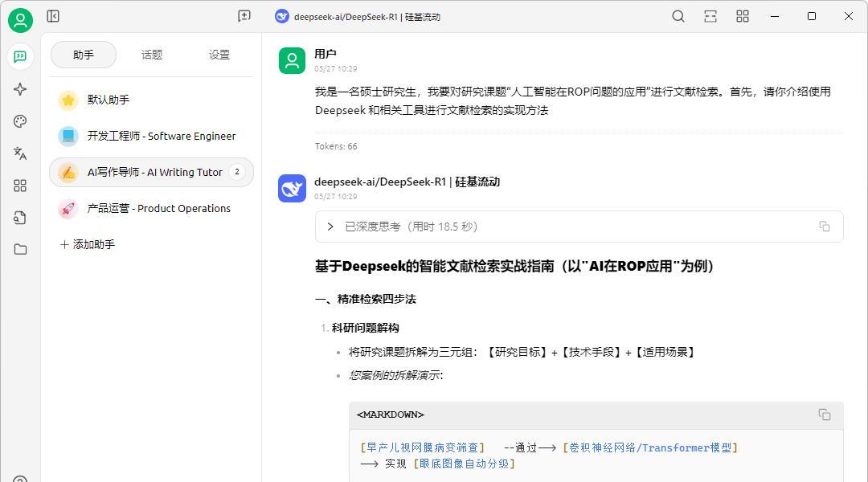The height and width of the screenshot is (482, 868).
Task: Select the AI Writing Tutor assistant
Action: tap(151, 172)
